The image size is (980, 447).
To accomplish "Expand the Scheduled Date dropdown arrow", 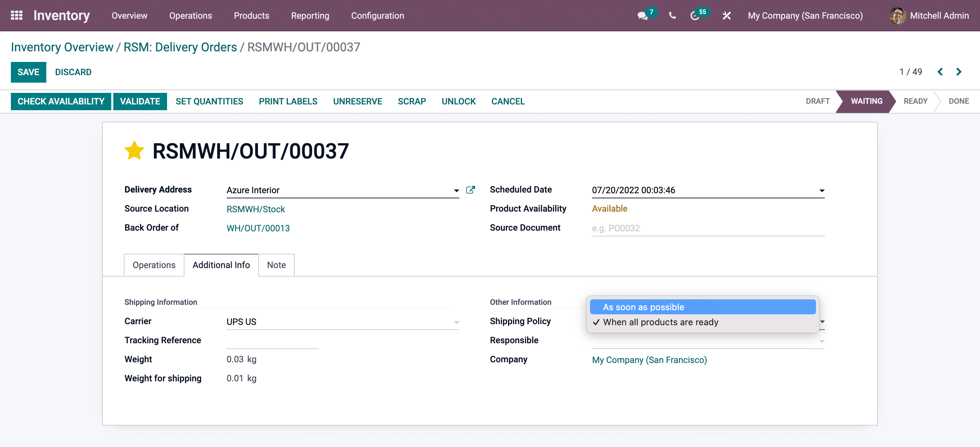I will tap(822, 190).
